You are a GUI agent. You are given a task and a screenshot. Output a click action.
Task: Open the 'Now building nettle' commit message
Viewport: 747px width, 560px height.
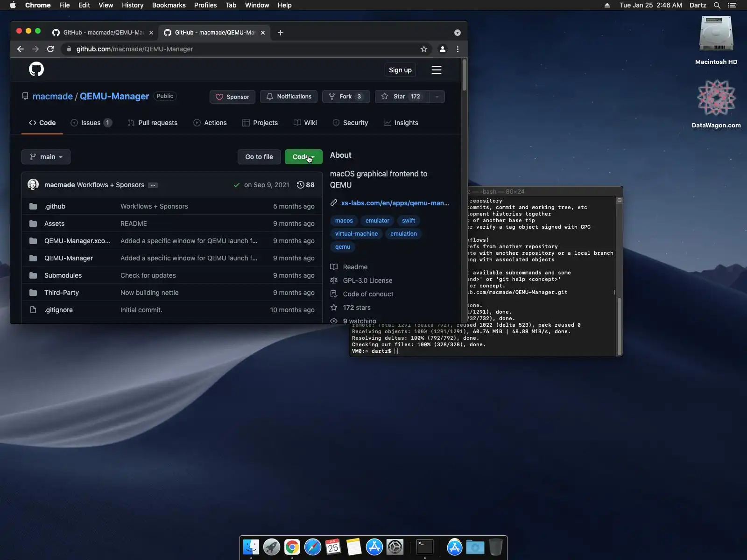(149, 293)
